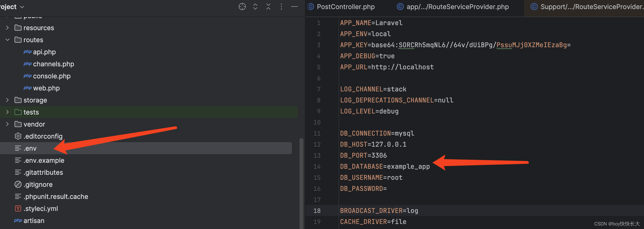644x229 pixels.
Task: Click the text file icon of .env
Action: [x=18, y=148]
